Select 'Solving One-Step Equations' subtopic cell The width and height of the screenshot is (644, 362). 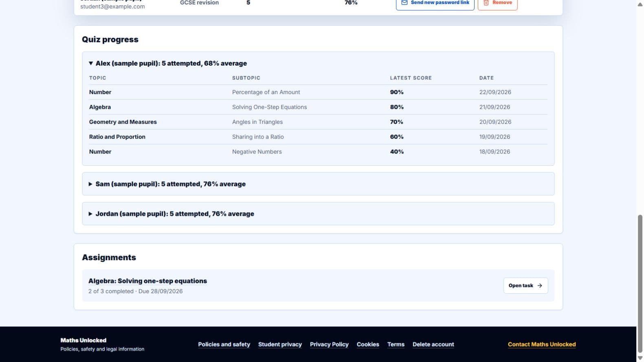click(x=269, y=107)
